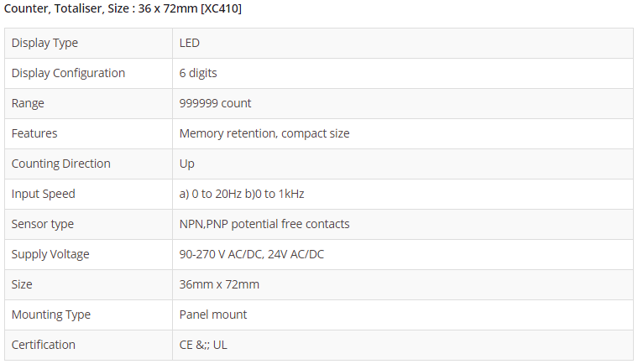Select the Supply Voltage label
The image size is (638, 364).
click(x=50, y=254)
